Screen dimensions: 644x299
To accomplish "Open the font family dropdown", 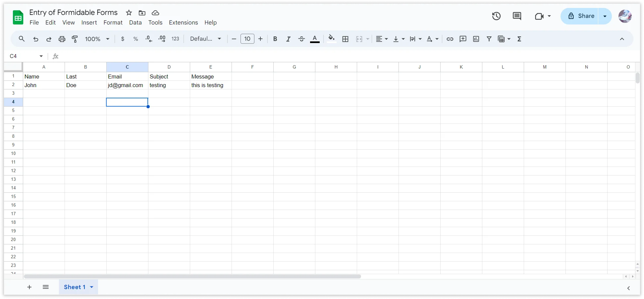I will click(x=205, y=39).
